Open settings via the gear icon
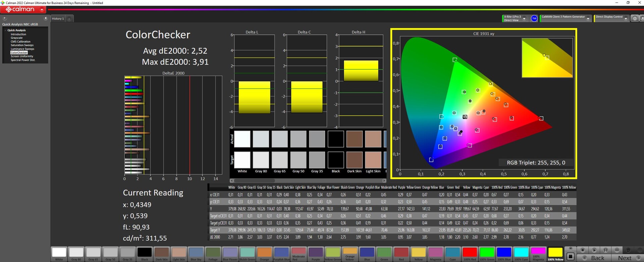644x262 pixels. pyautogui.click(x=635, y=19)
